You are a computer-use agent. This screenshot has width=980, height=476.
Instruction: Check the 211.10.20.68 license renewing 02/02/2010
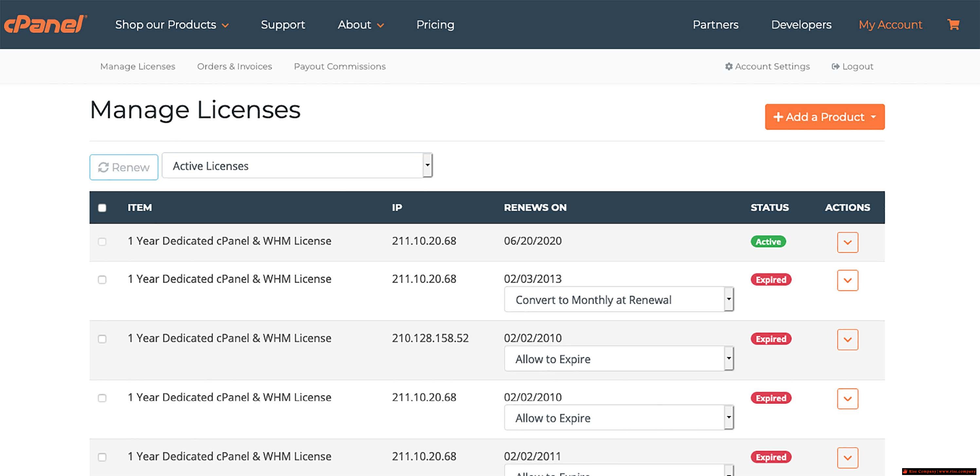coord(102,398)
